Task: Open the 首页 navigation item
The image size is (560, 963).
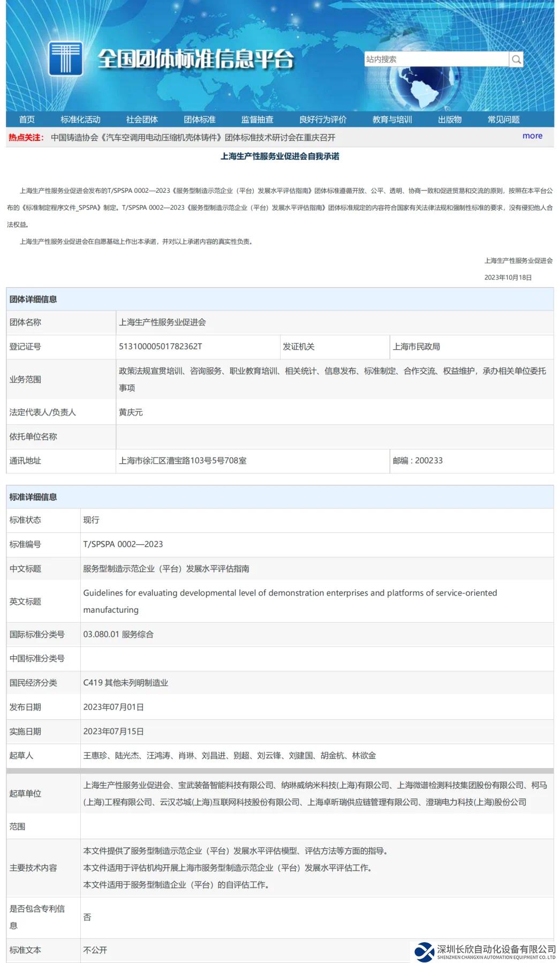Action: 27,119
